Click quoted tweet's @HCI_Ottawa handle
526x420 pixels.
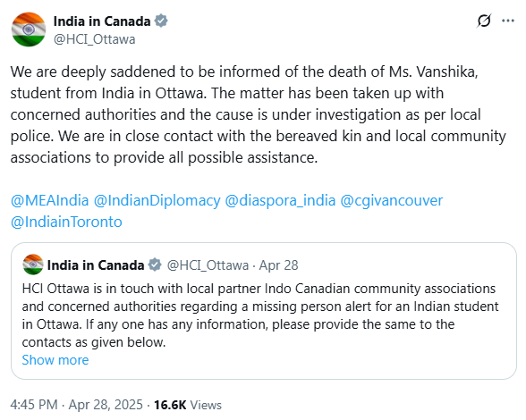pos(208,265)
